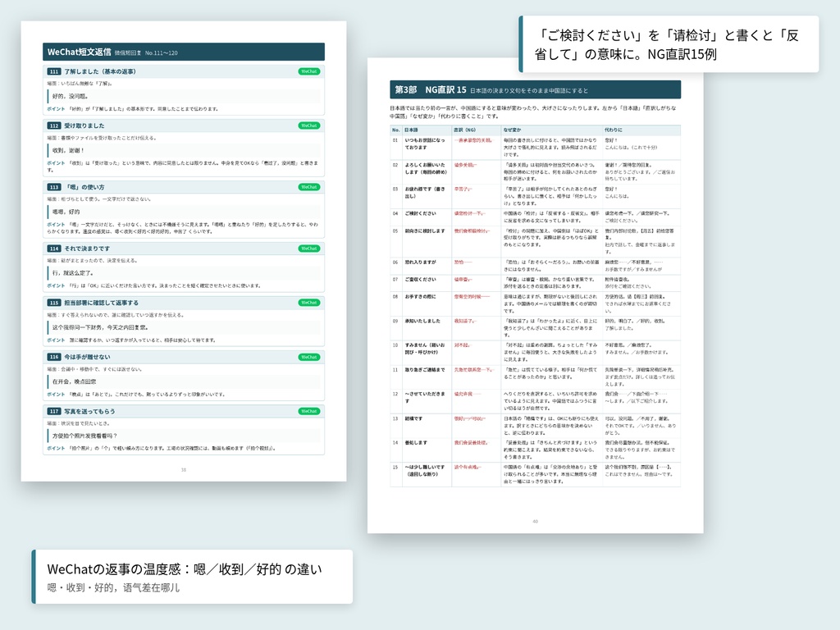Screen dimensions: 840x630
Task: Click row number '15' in the NG table
Action: pos(395,467)
